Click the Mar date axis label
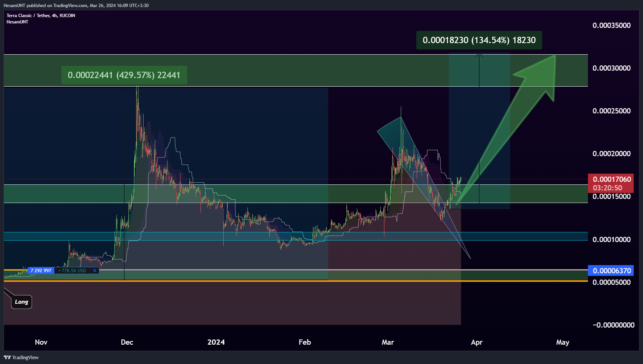 pyautogui.click(x=388, y=342)
